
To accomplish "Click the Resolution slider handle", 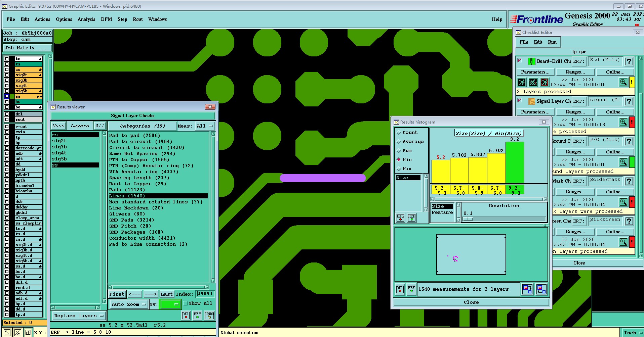I will [468, 219].
